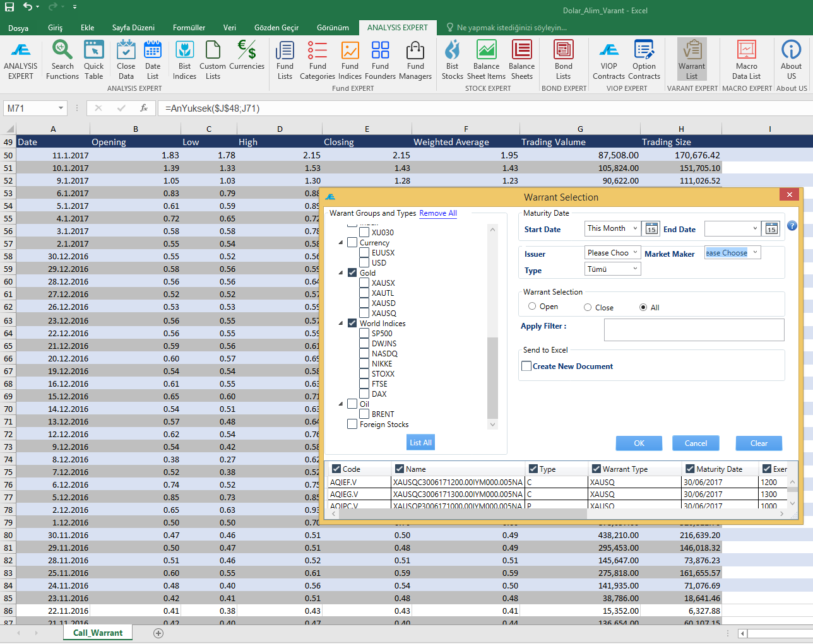Check the NASDQ checkbox
Viewport: 813px width, 644px height.
[x=364, y=353]
